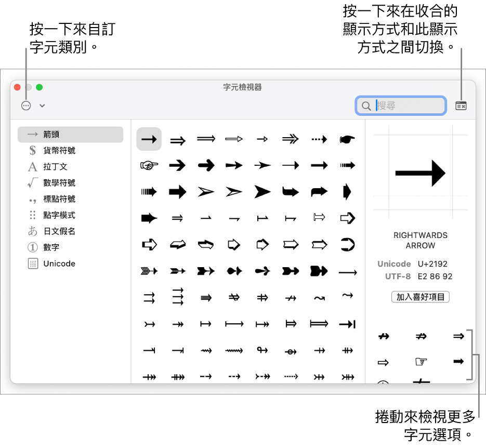This screenshot has height=448, width=486.
Task: Toggle the collapsed display mode button
Action: point(462,105)
